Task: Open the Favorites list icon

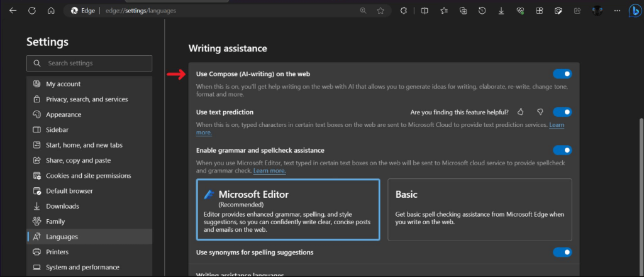Action: (444, 11)
